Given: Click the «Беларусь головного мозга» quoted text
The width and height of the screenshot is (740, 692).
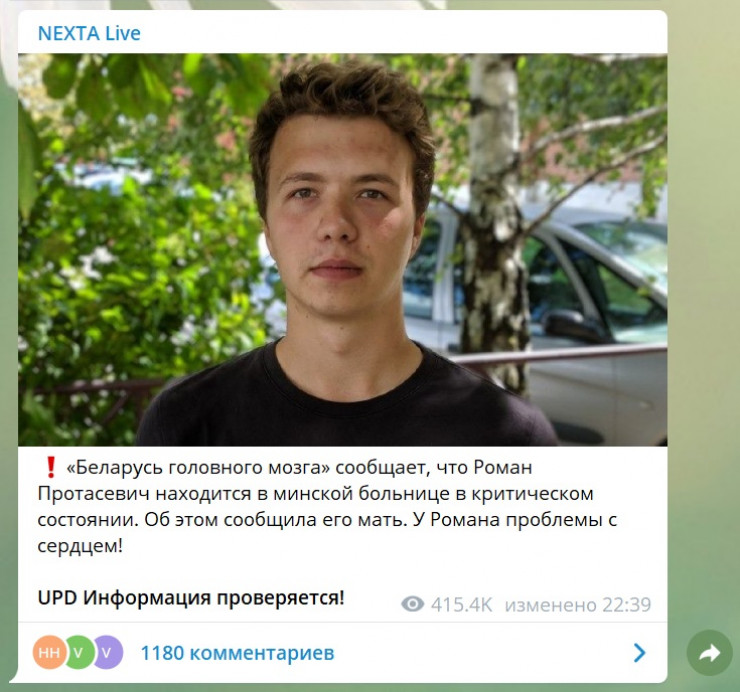Looking at the screenshot, I should tap(199, 467).
